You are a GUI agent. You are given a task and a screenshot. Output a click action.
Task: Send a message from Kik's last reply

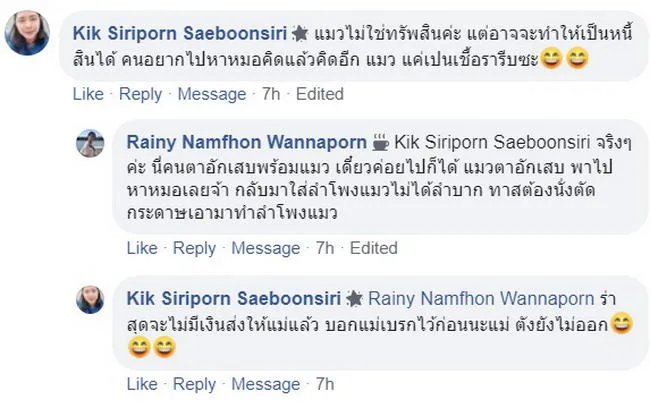(266, 384)
